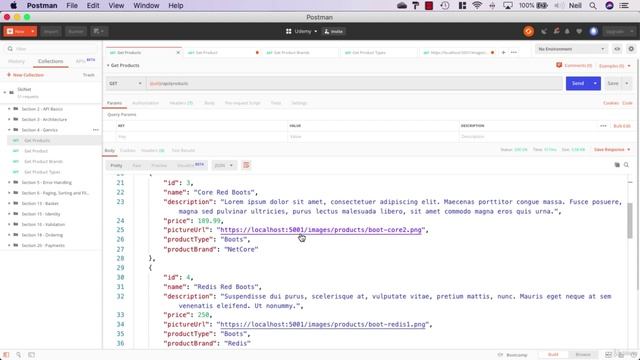This screenshot has width=640, height=360.
Task: Select the Get Product Types request in sidebar
Action: click(42, 172)
